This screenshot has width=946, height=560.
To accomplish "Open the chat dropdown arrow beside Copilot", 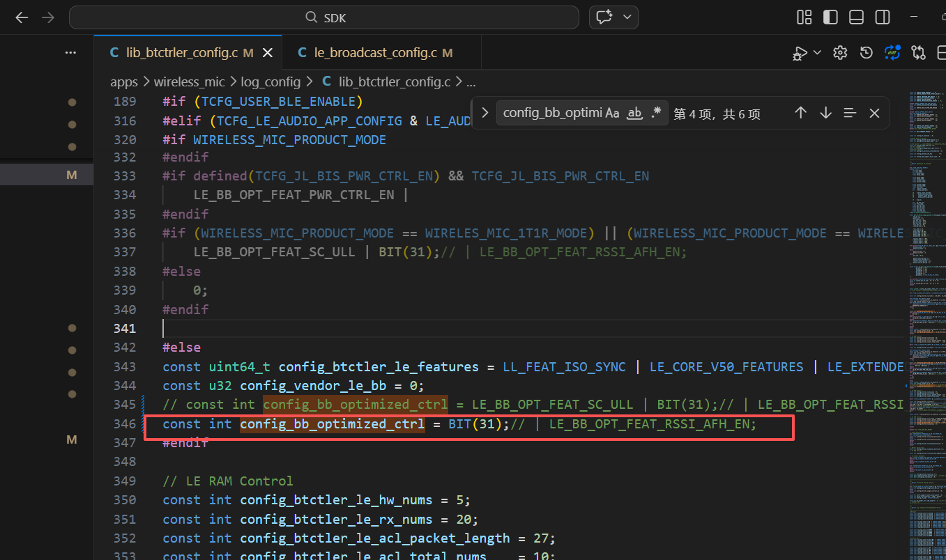I will coord(627,17).
